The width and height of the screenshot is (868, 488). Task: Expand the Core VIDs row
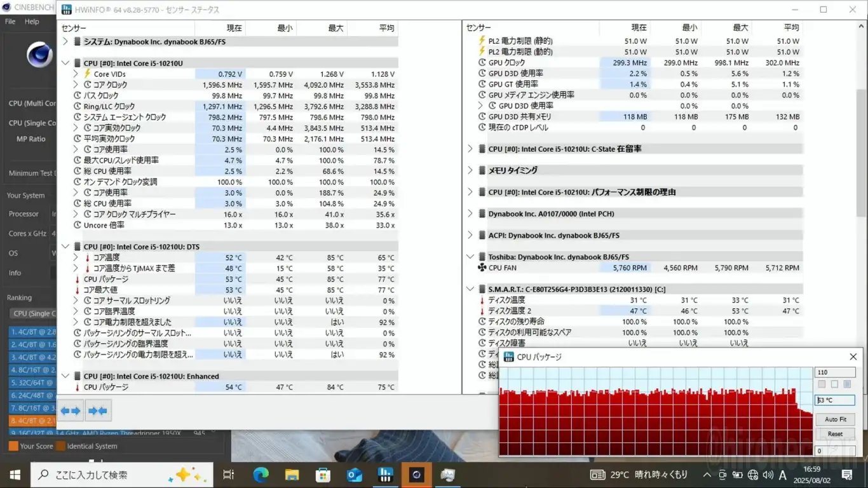coord(76,74)
